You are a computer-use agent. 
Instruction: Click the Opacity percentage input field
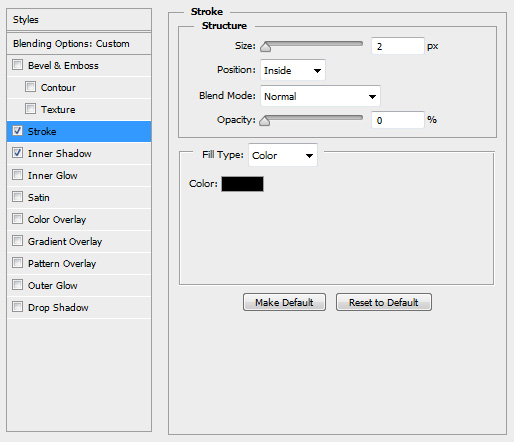(398, 120)
